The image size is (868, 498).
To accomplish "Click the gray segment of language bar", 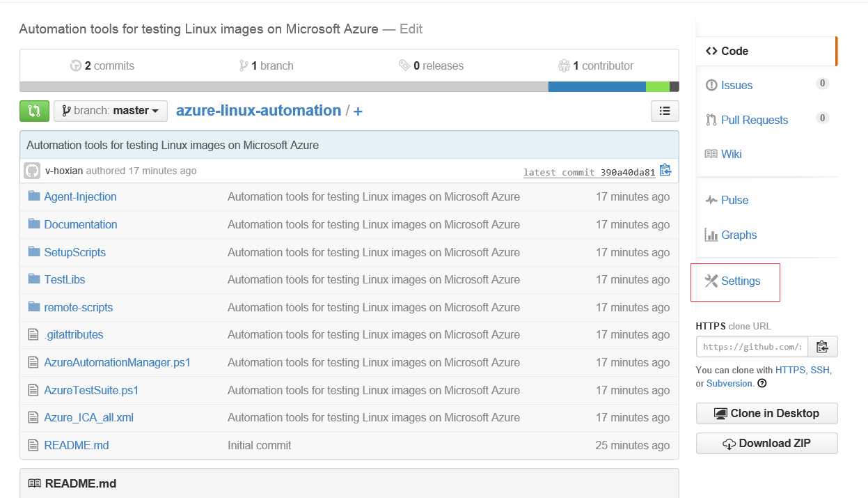I will (x=284, y=87).
